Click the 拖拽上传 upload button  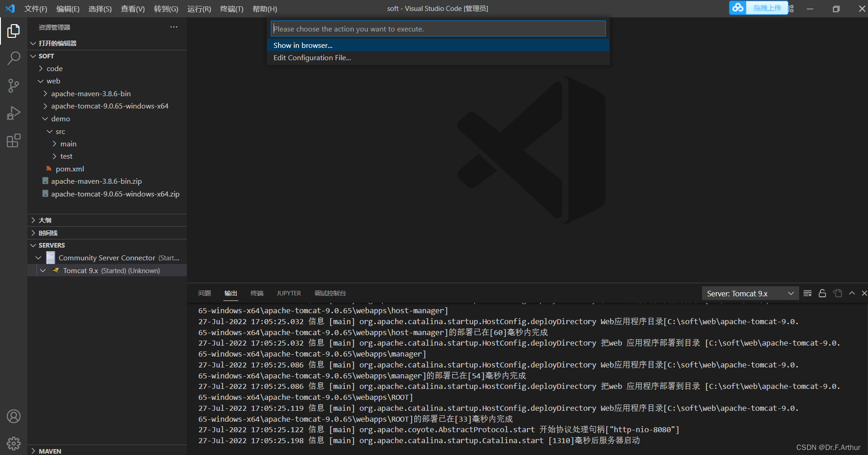tap(767, 8)
